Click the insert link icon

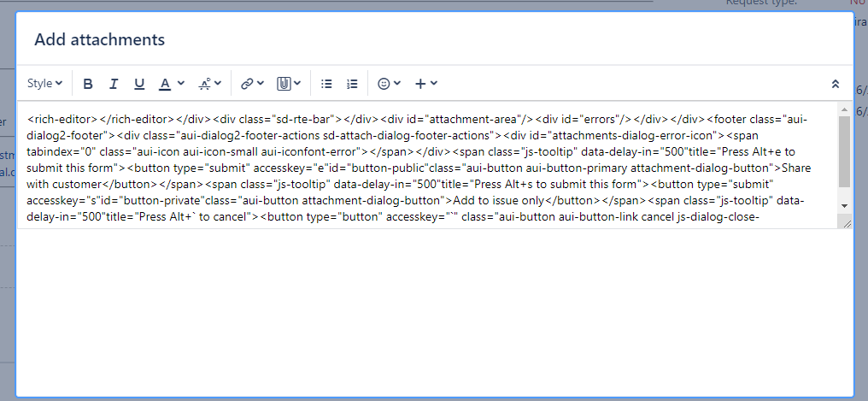tap(247, 84)
